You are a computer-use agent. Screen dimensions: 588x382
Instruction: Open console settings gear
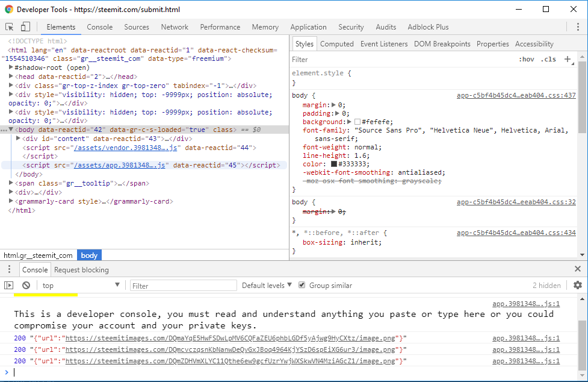point(578,285)
